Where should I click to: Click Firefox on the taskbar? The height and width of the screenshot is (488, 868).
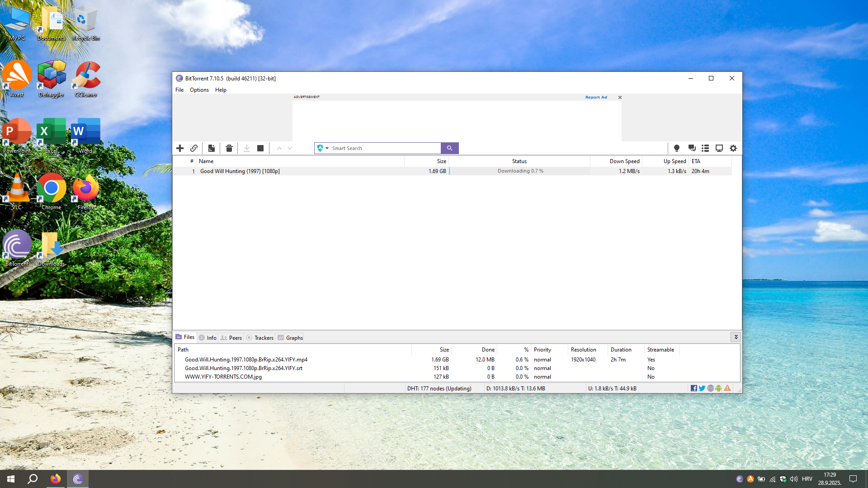[x=56, y=479]
